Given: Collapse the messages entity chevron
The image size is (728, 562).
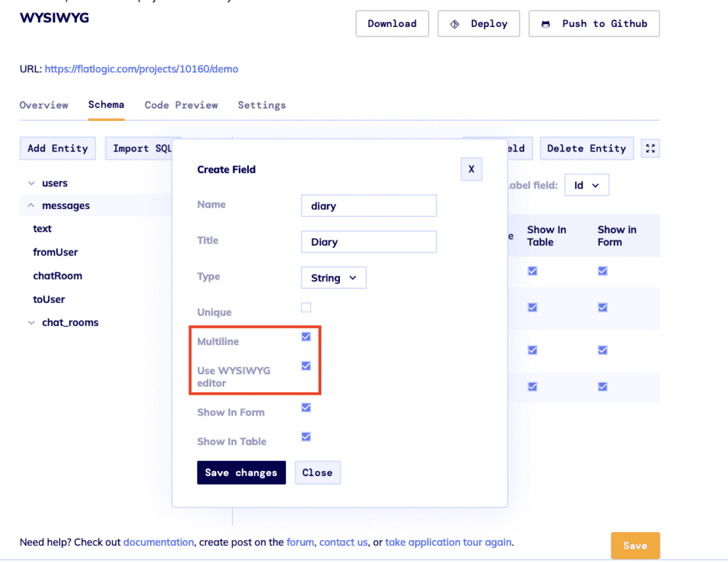Looking at the screenshot, I should point(31,206).
